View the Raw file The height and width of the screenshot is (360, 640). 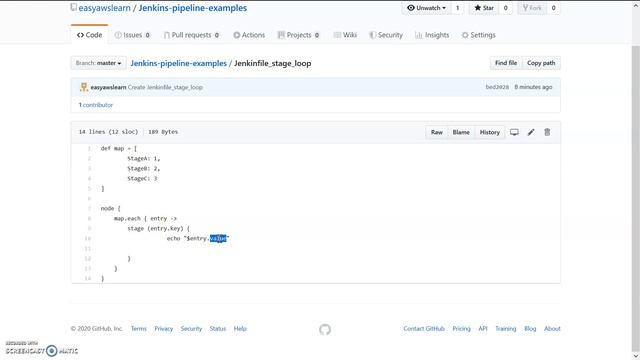(437, 132)
